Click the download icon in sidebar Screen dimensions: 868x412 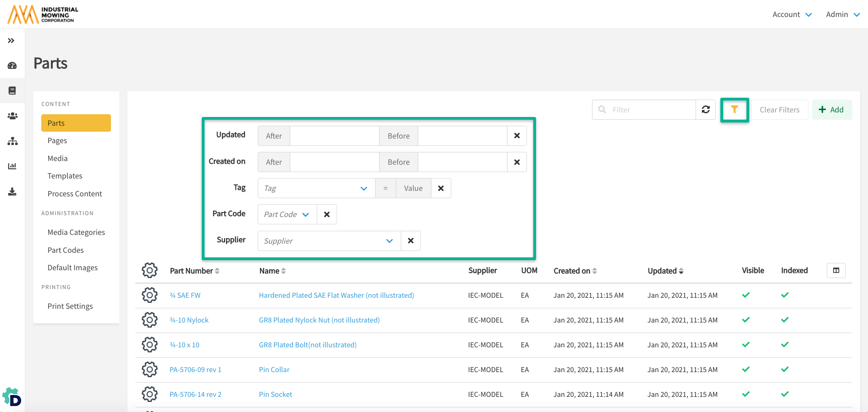click(x=12, y=192)
